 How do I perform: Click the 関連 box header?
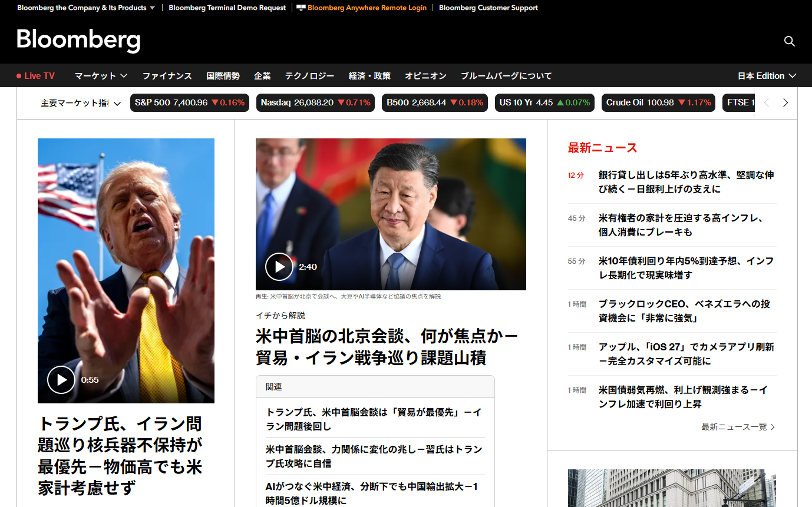tap(375, 387)
